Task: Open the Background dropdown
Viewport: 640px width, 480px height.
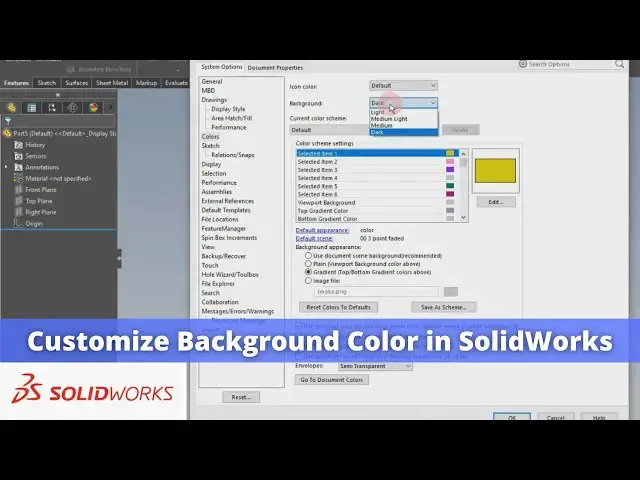Action: click(403, 103)
